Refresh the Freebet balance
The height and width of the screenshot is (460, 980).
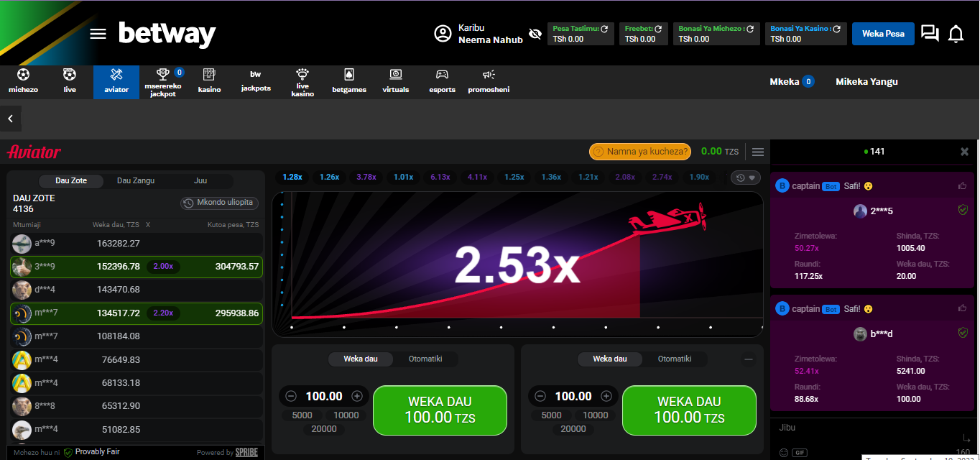(657, 29)
